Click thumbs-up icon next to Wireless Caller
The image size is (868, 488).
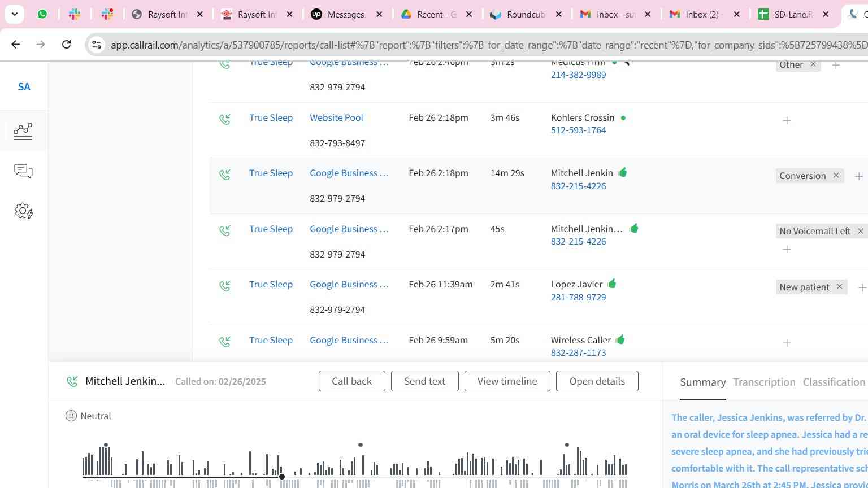pos(620,339)
